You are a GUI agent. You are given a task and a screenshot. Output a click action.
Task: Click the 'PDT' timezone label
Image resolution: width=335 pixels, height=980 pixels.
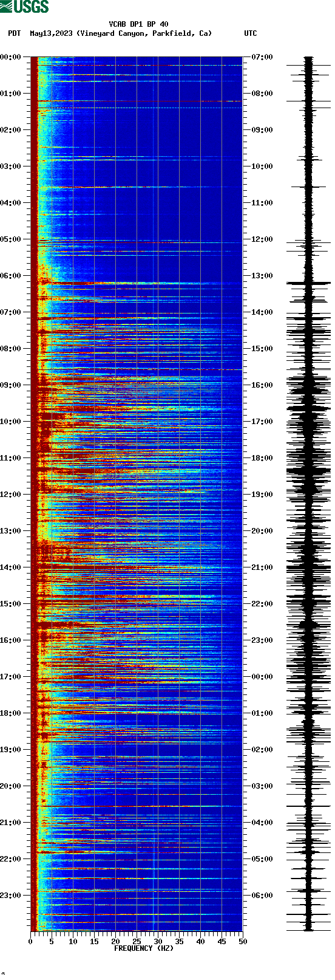(14, 33)
